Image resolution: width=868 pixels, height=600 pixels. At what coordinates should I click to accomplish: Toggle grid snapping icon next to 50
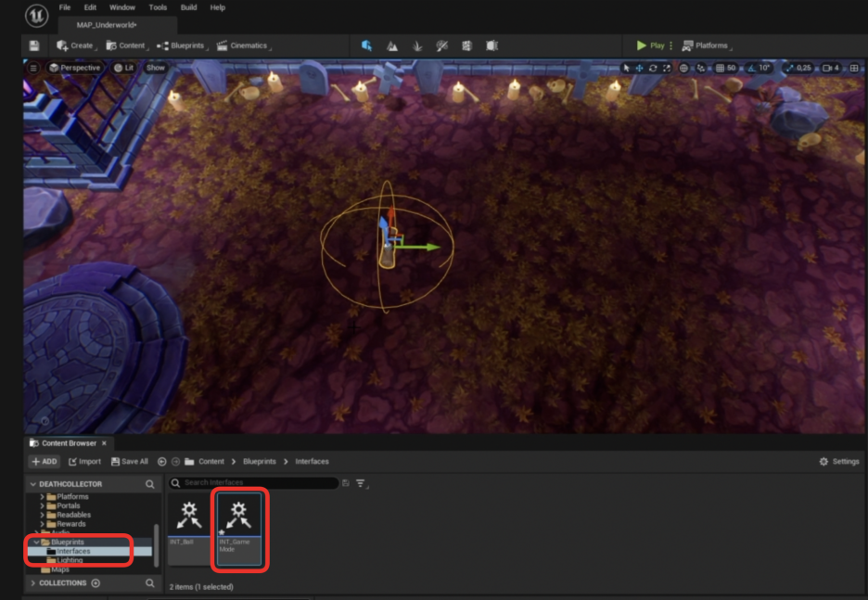(720, 68)
